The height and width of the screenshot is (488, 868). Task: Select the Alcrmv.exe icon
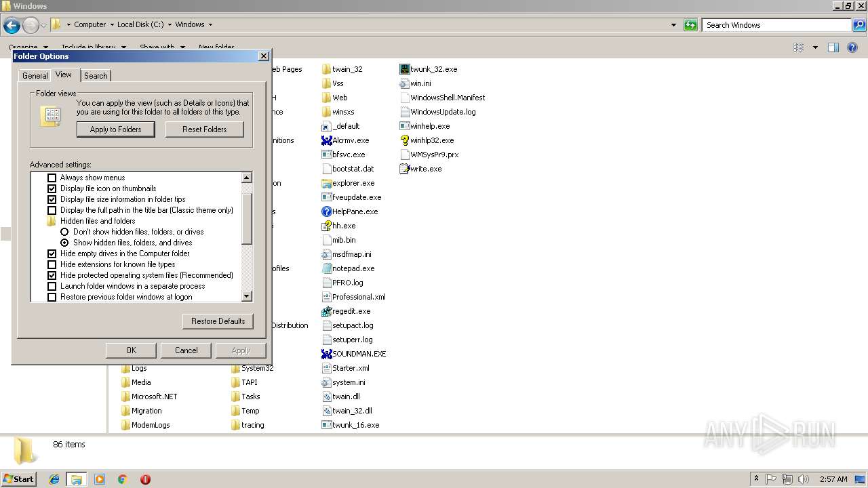tap(326, 140)
